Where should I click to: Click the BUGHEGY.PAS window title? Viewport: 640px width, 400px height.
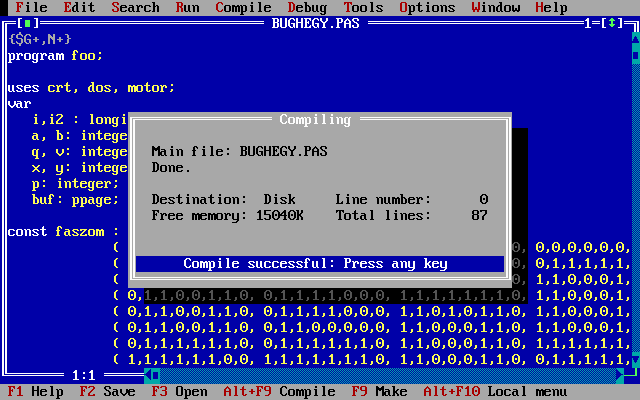tap(316, 23)
